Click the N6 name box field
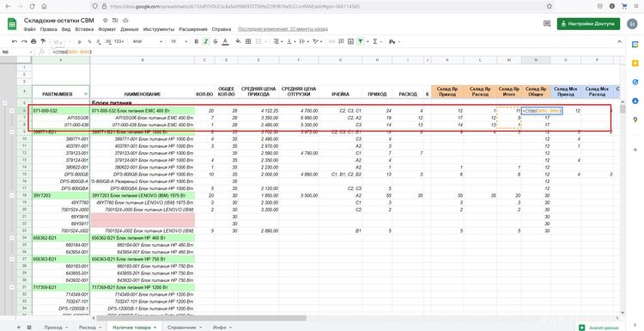The width and height of the screenshot is (644, 331). click(16, 52)
